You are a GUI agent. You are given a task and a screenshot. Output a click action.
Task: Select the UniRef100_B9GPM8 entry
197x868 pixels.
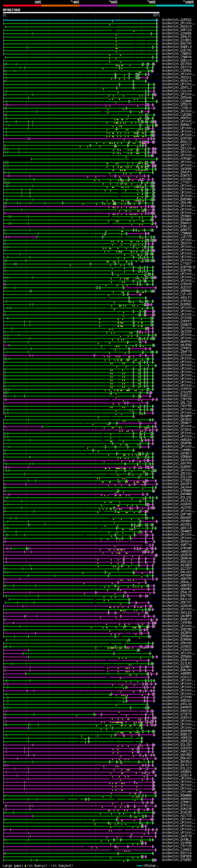[177, 731]
